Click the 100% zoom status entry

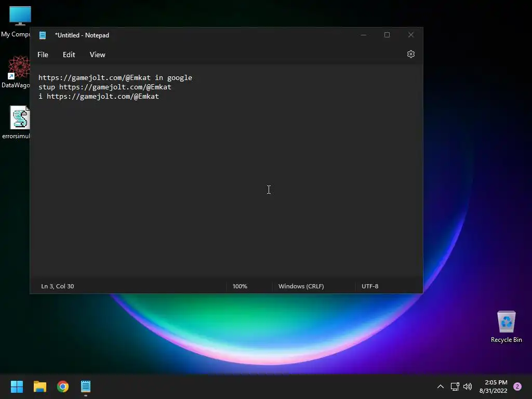pyautogui.click(x=240, y=286)
